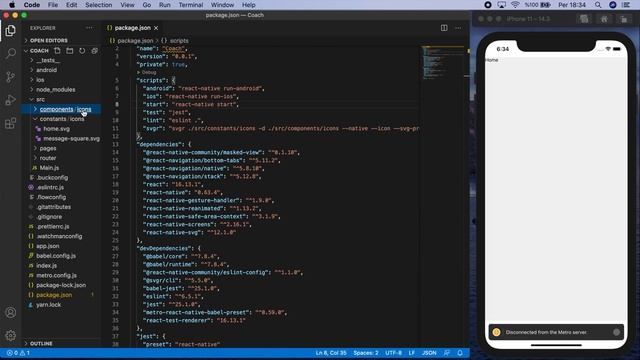Open the Extensions view

(11, 123)
